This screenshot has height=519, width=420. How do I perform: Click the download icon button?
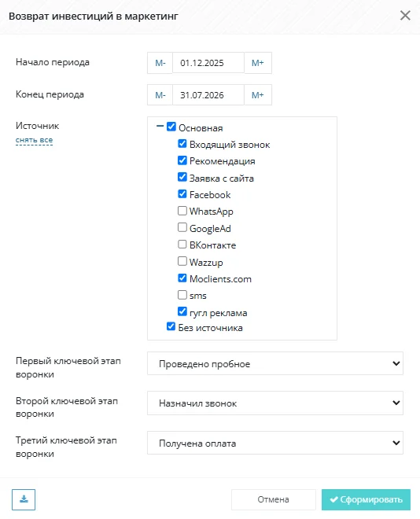(24, 499)
